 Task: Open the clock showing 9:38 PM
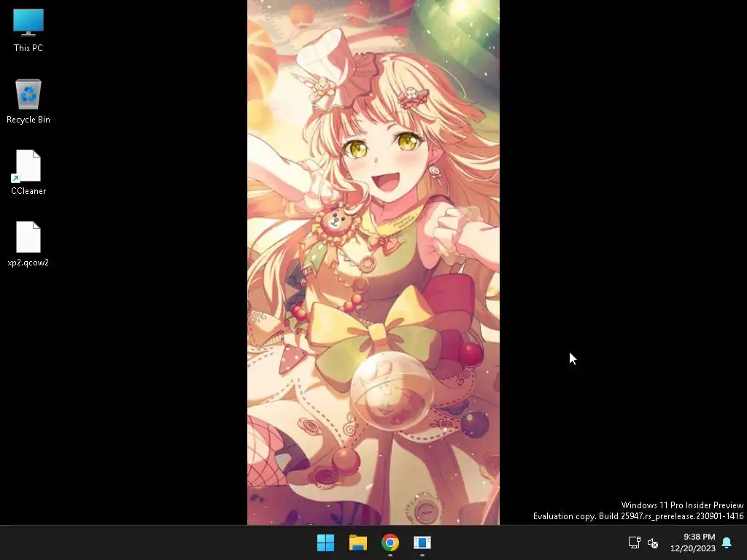699,537
